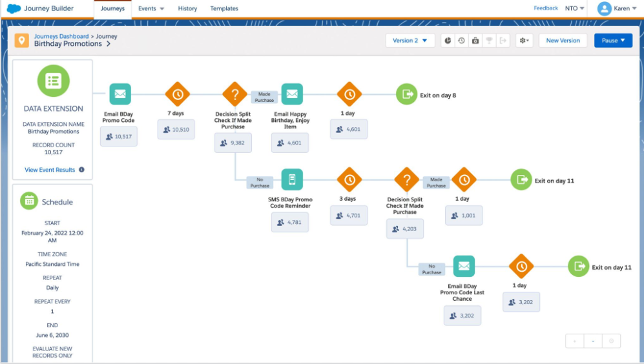This screenshot has width=644, height=364.
Task: Select the 7 days wait activity icon
Action: pyautogui.click(x=177, y=94)
